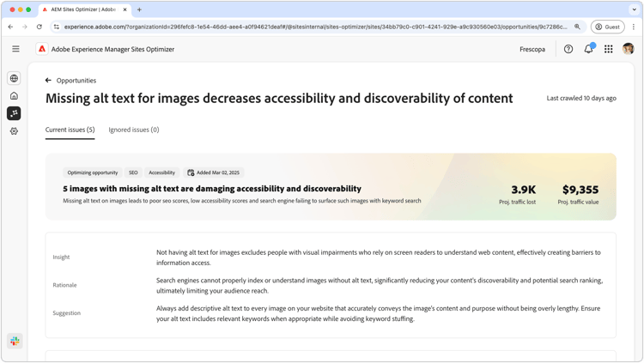
Task: Open the browser three-dot menu
Action: coord(634,27)
